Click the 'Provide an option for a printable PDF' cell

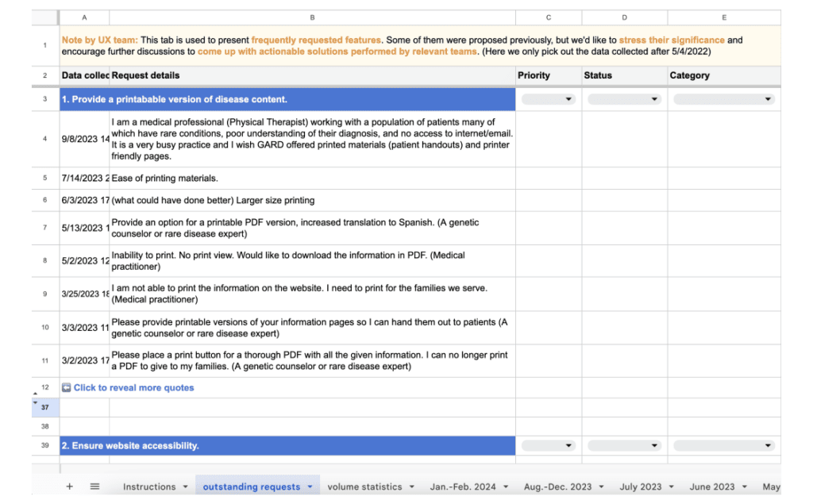(x=312, y=228)
